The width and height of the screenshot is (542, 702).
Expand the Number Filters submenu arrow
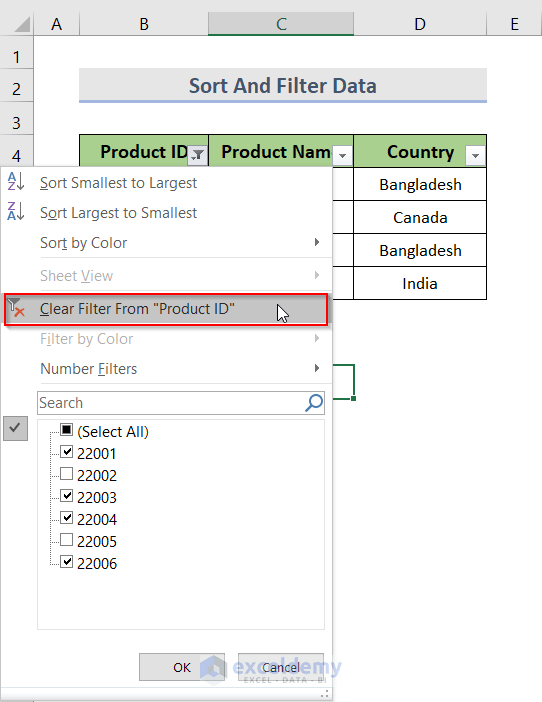(317, 368)
